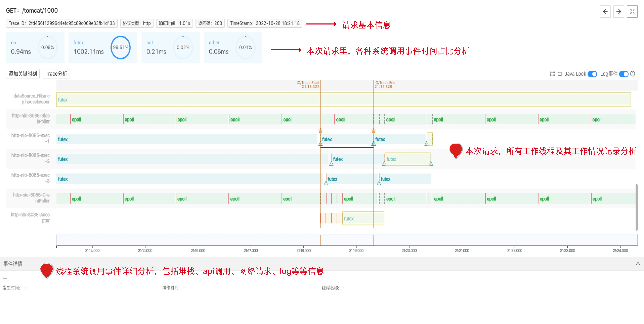644x324 pixels.
Task: Click the other 0.01% progress ring
Action: (x=246, y=47)
